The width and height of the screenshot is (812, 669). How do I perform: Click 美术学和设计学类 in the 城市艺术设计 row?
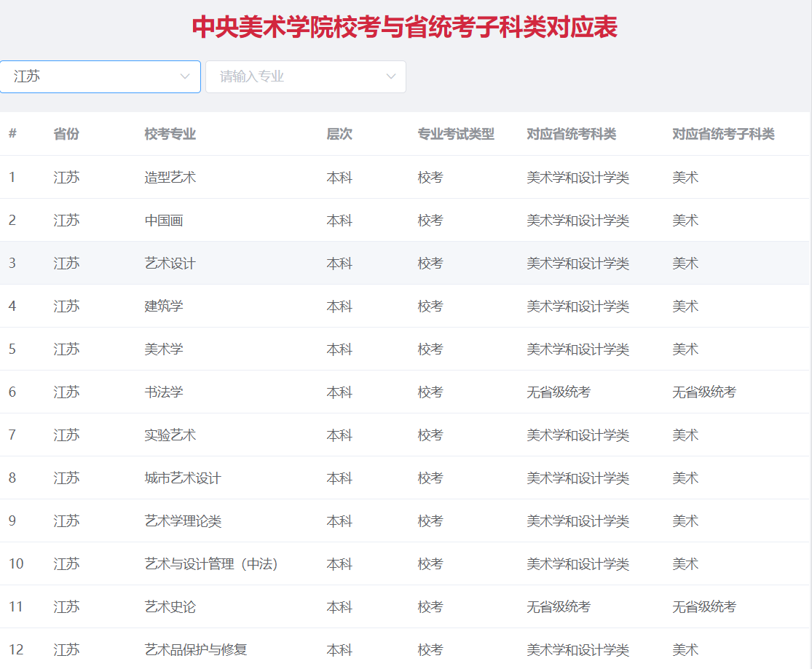[578, 478]
